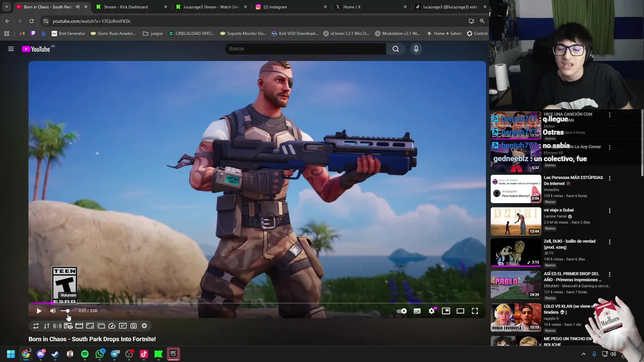This screenshot has height=362, width=644.
Task: Mute the video with speaker icon
Action: click(53, 311)
